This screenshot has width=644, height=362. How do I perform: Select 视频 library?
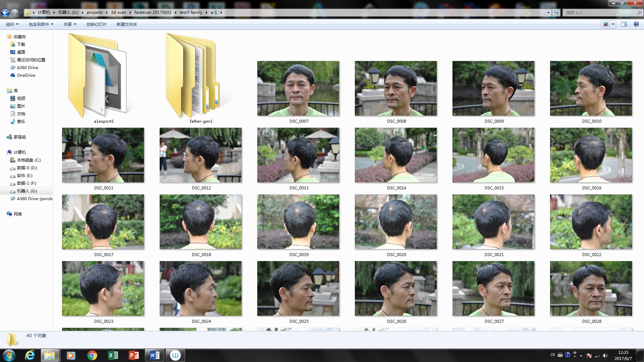[x=21, y=98]
